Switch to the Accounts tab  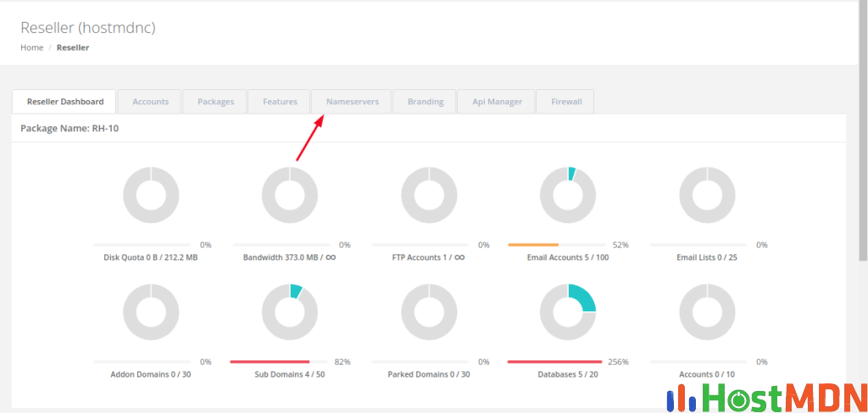click(150, 102)
